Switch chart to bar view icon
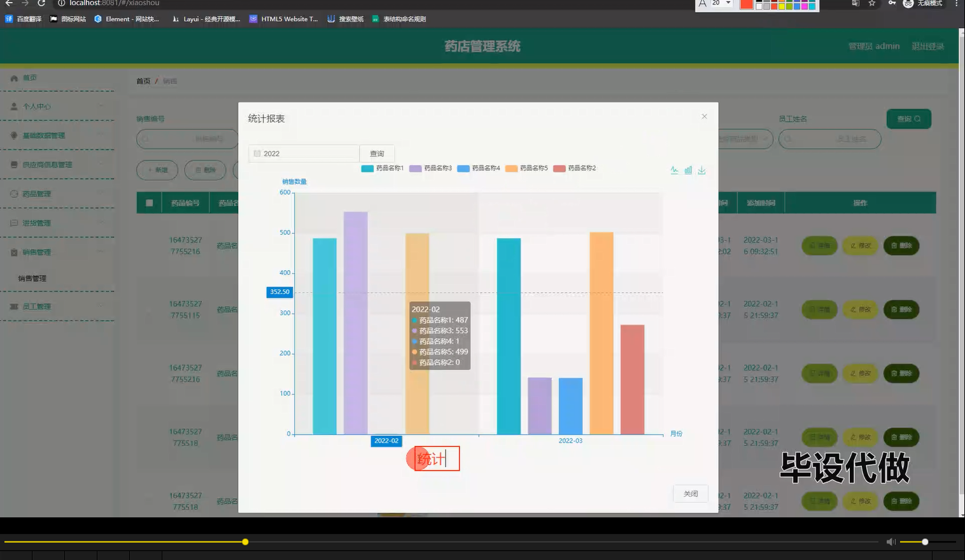 click(x=688, y=170)
